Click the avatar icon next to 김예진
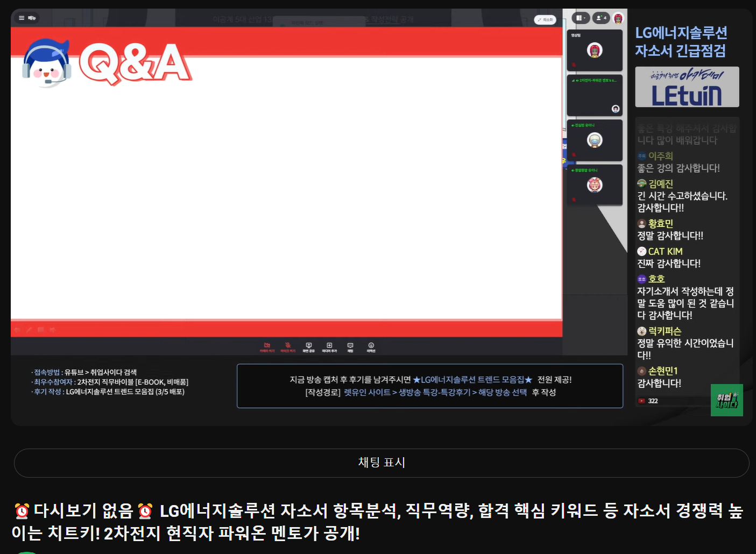The width and height of the screenshot is (756, 554). click(x=641, y=183)
